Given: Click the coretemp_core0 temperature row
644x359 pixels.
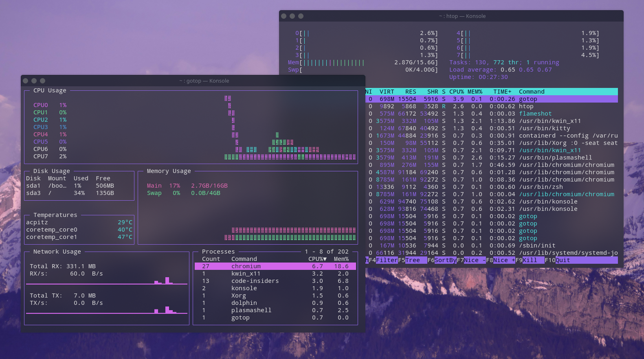Looking at the screenshot, I should tap(79, 230).
